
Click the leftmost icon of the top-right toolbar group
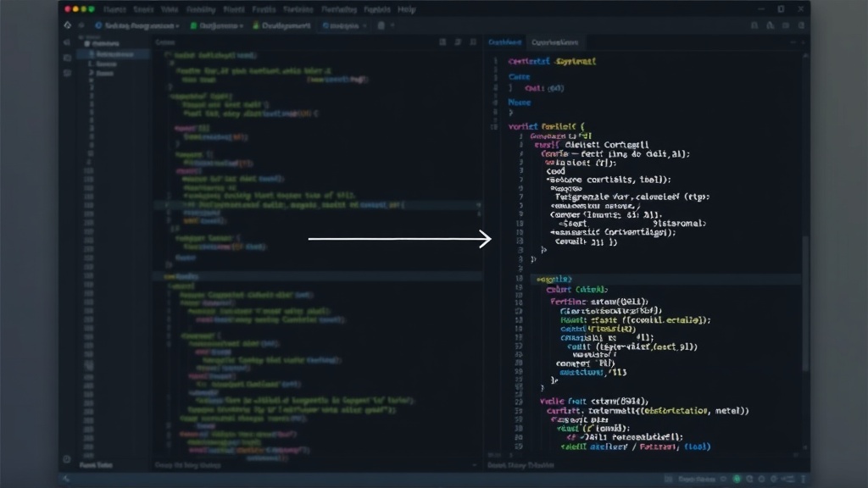click(754, 25)
